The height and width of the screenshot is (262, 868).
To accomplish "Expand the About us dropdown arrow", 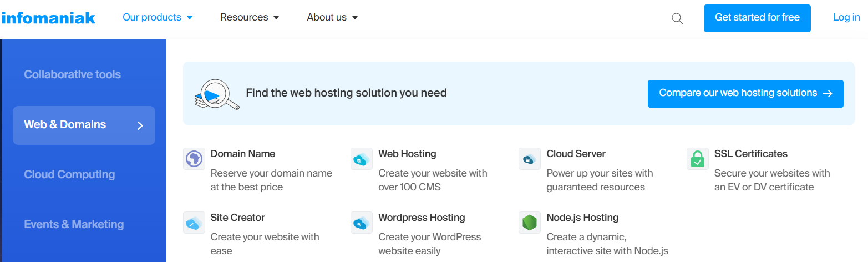I will (x=355, y=18).
